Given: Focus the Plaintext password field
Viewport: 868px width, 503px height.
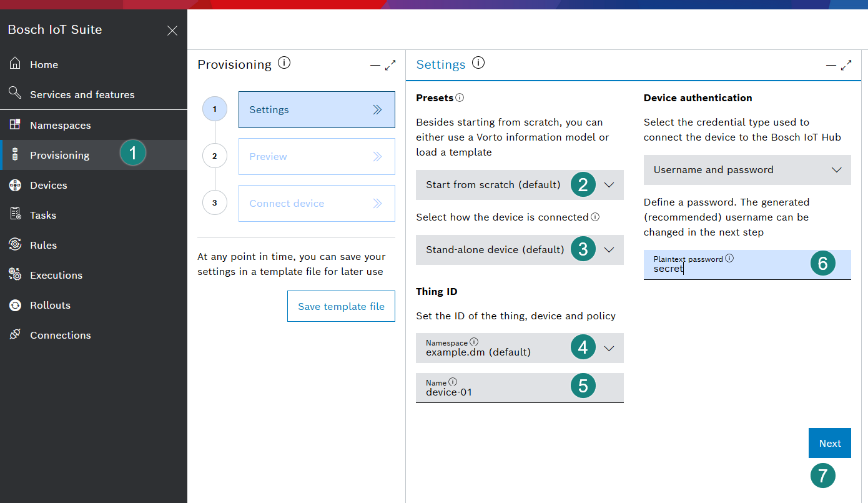Looking at the screenshot, I should [747, 264].
